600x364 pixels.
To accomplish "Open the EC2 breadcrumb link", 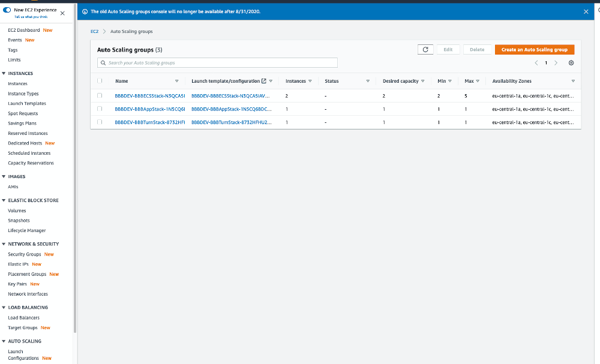I will pyautogui.click(x=94, y=31).
